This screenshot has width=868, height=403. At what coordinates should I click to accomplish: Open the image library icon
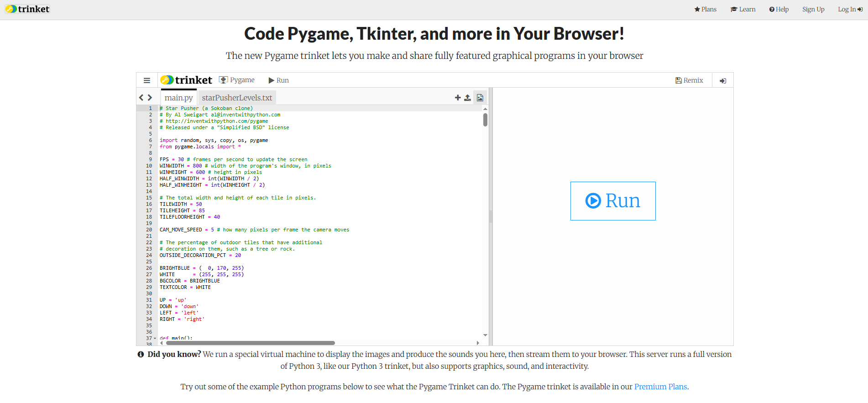pyautogui.click(x=480, y=98)
